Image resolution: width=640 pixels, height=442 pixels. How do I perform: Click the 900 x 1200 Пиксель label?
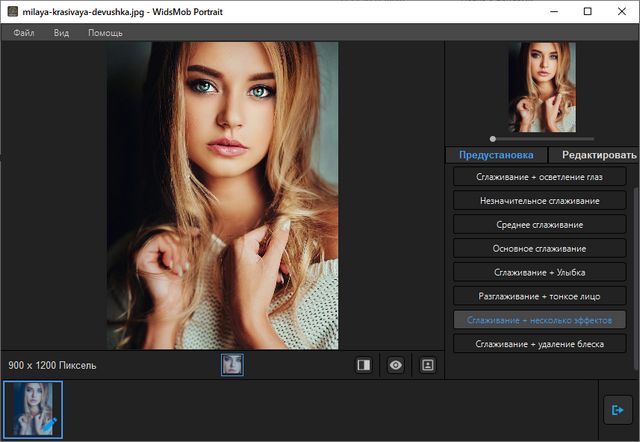(x=52, y=365)
